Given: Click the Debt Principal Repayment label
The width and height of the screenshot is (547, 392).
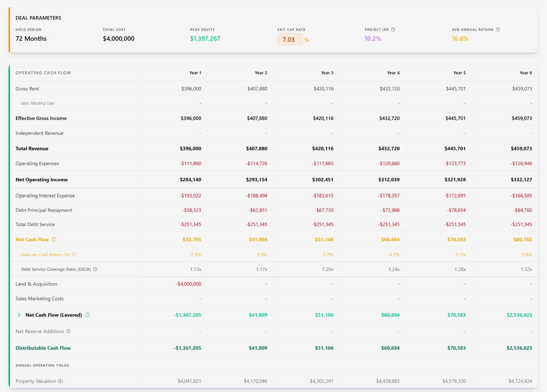Looking at the screenshot, I should [44, 210].
